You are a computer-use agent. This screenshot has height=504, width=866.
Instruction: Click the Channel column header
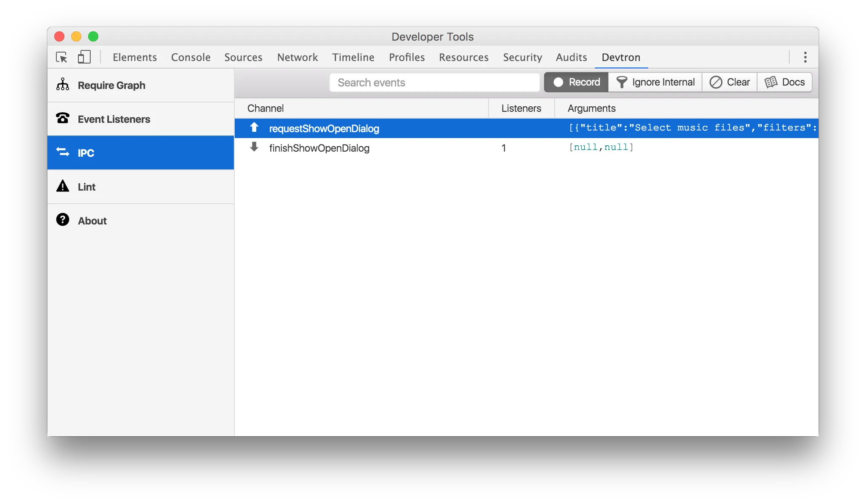click(265, 108)
